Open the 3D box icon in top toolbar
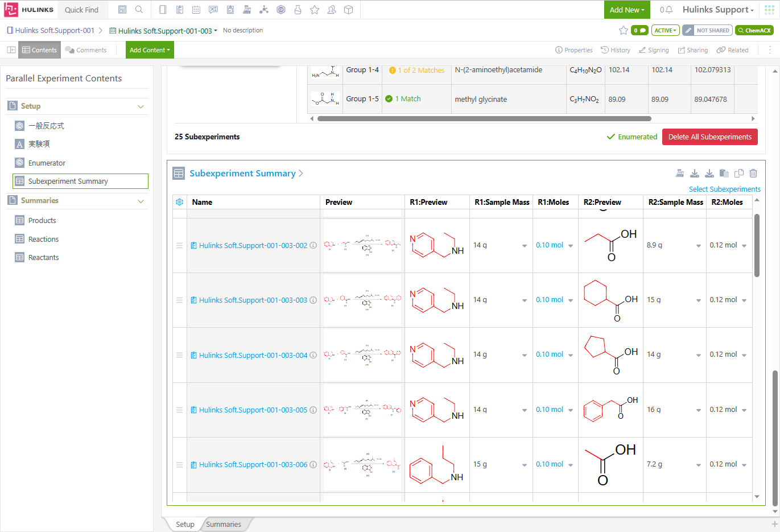Viewport: 780px width, 532px height. [349, 10]
